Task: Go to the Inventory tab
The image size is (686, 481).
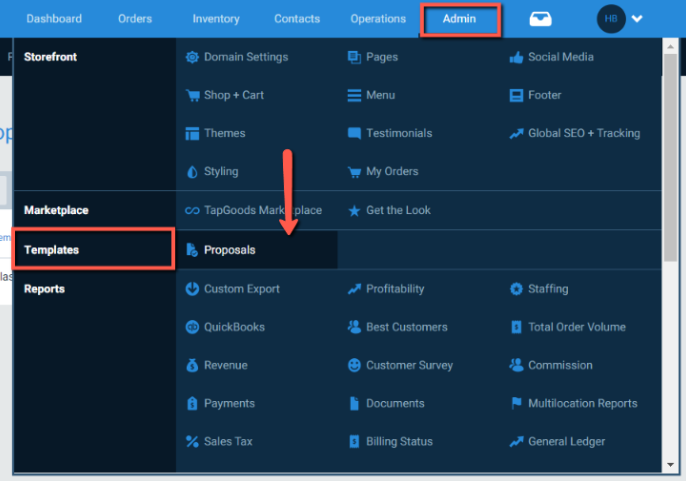Action: tap(216, 19)
